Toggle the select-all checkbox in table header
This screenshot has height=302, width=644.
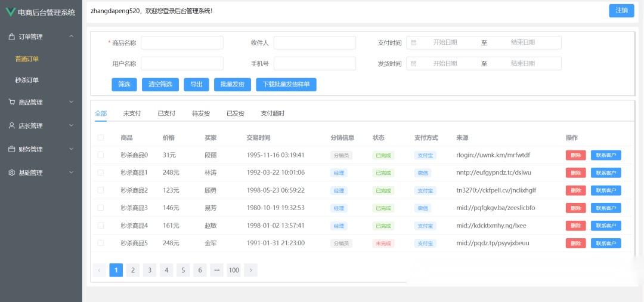[x=101, y=138]
